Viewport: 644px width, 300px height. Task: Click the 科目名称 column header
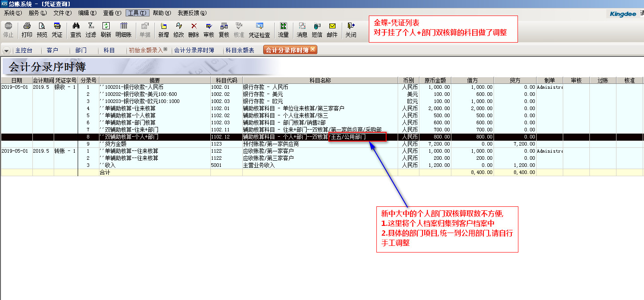(x=320, y=80)
